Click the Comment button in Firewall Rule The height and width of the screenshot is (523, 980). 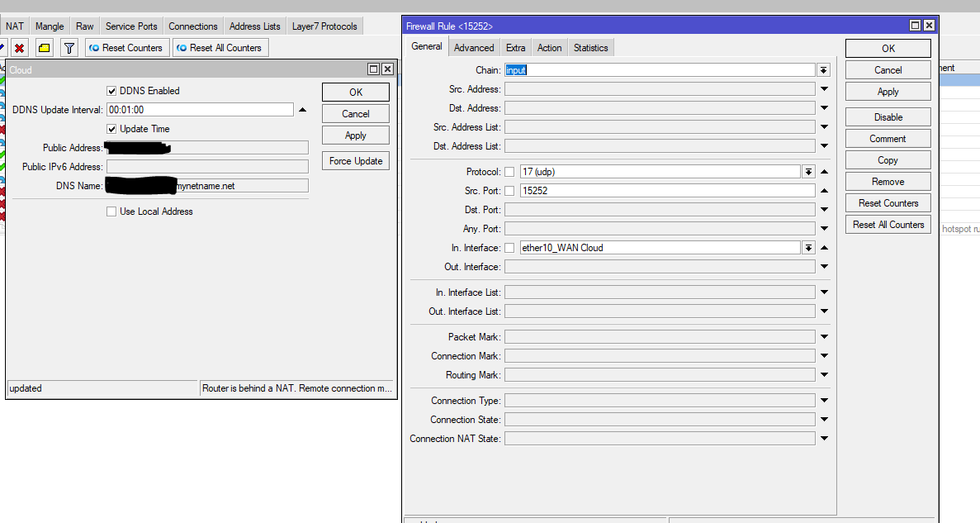[888, 138]
